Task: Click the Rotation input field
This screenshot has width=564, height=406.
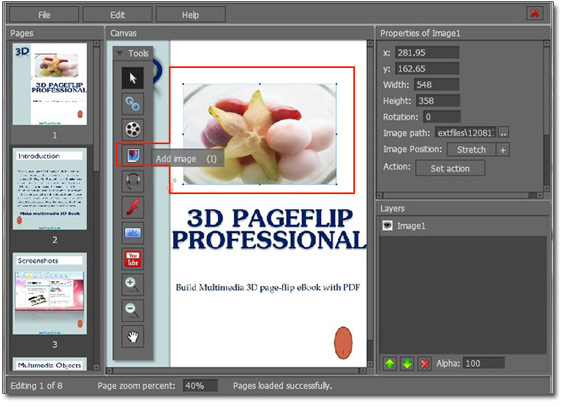Action: [441, 117]
